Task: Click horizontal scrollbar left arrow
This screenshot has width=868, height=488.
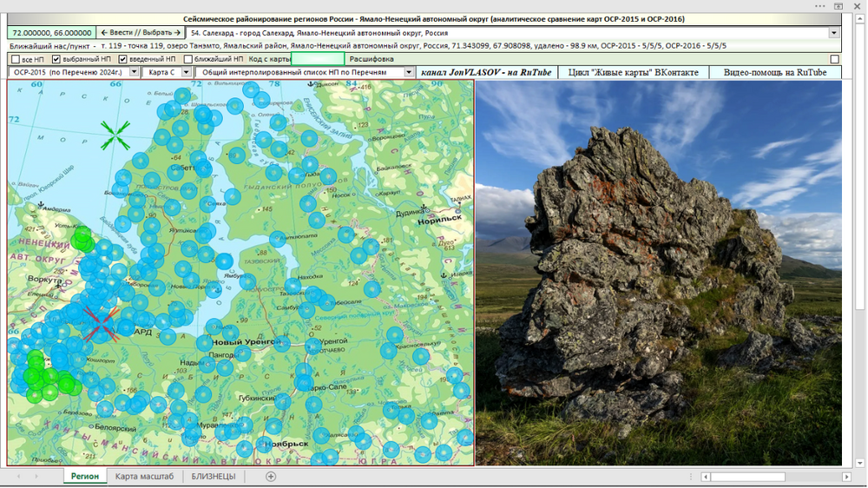Action: point(705,477)
